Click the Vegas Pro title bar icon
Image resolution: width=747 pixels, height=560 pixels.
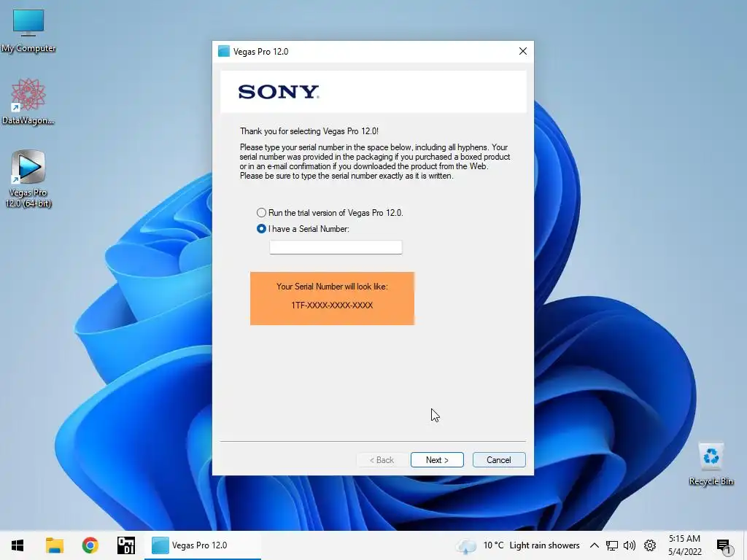(223, 52)
